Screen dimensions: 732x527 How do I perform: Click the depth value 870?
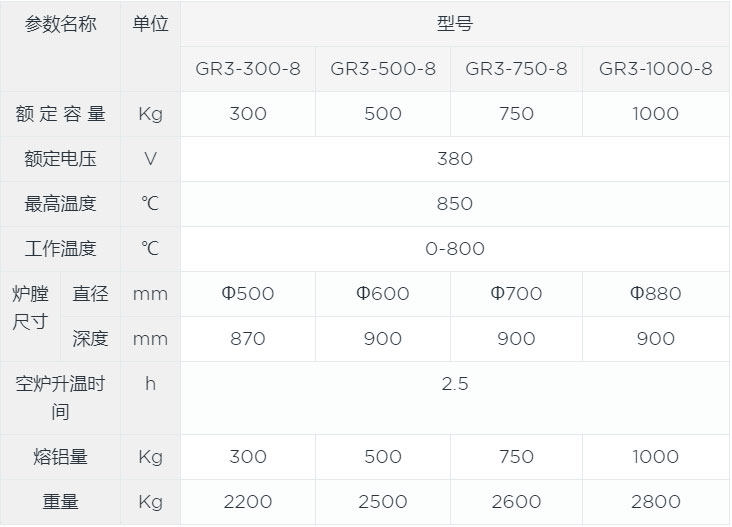point(248,339)
